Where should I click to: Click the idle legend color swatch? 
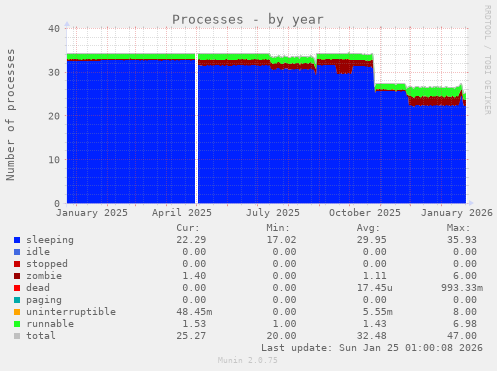tap(17, 252)
